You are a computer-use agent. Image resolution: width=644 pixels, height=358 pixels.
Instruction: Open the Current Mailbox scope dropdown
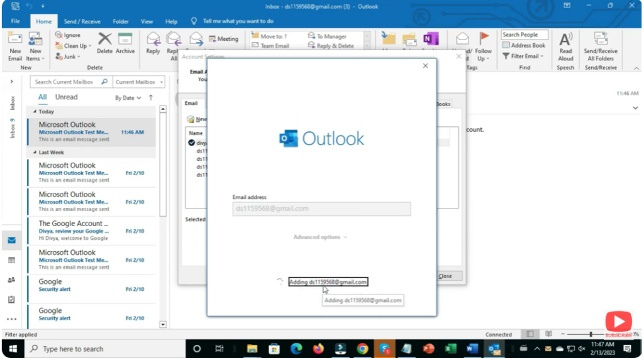coord(139,82)
